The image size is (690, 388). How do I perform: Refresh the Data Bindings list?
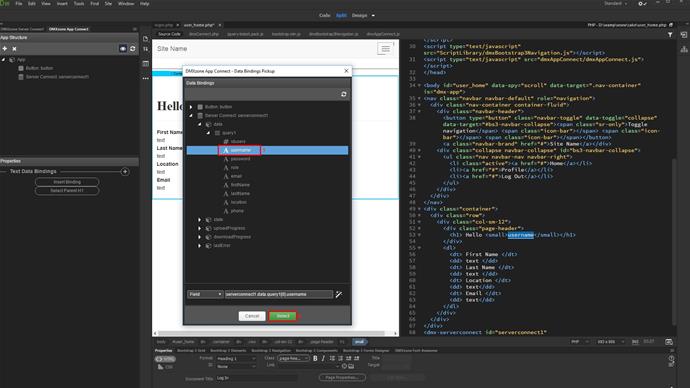click(x=344, y=94)
